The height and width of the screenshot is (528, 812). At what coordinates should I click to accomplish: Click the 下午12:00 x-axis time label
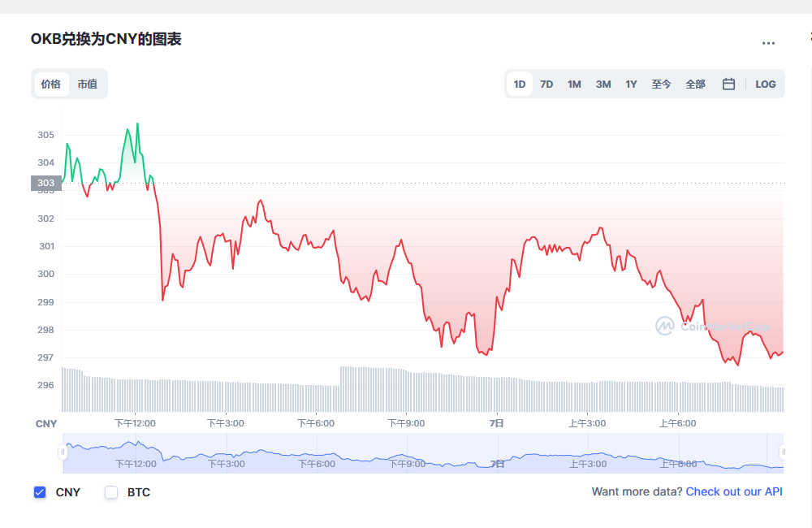[x=135, y=423]
